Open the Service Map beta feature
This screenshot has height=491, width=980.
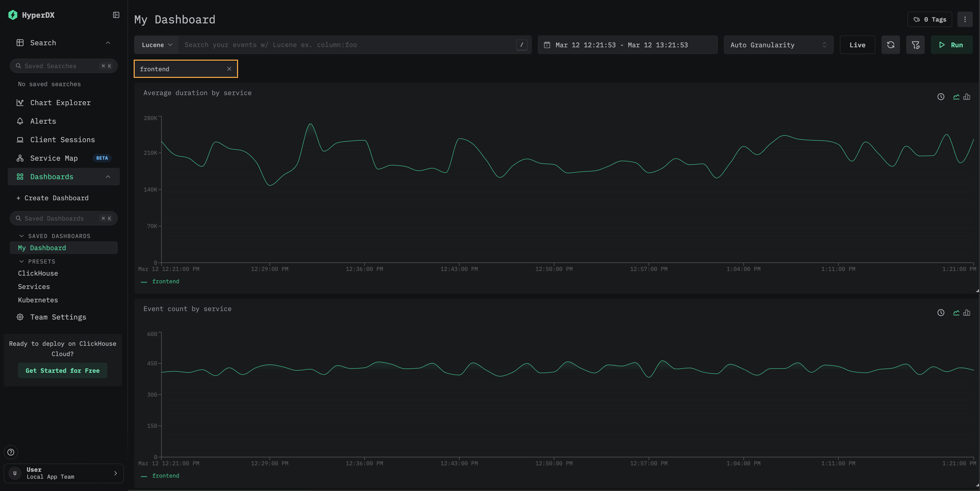tap(54, 158)
